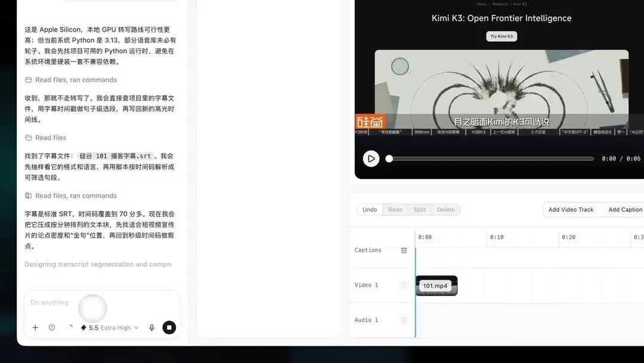This screenshot has height=363, width=644.
Task: Delete the Audio 1 track via its trash icon
Action: click(404, 320)
